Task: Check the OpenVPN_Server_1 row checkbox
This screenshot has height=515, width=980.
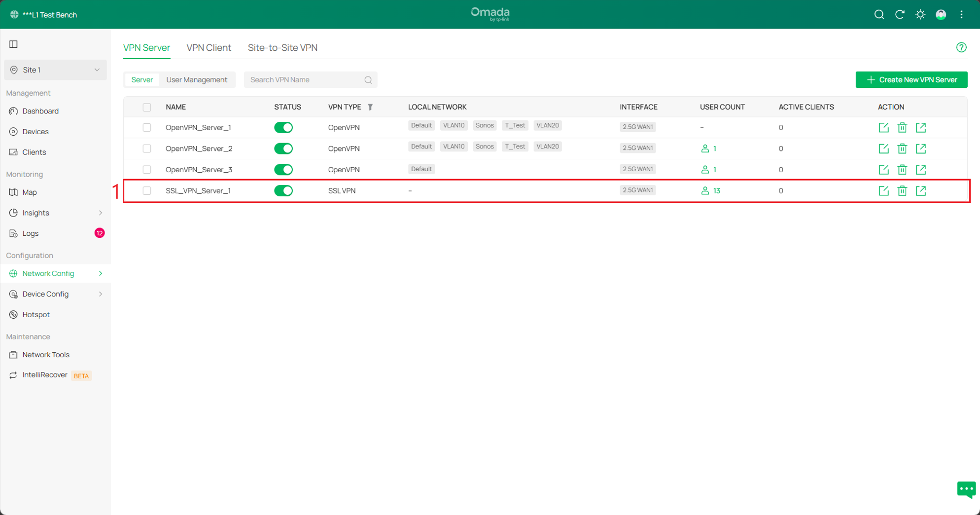Action: click(x=147, y=128)
